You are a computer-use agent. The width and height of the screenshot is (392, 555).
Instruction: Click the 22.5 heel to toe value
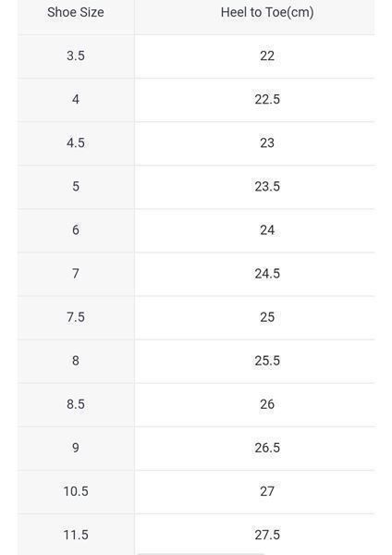point(267,100)
